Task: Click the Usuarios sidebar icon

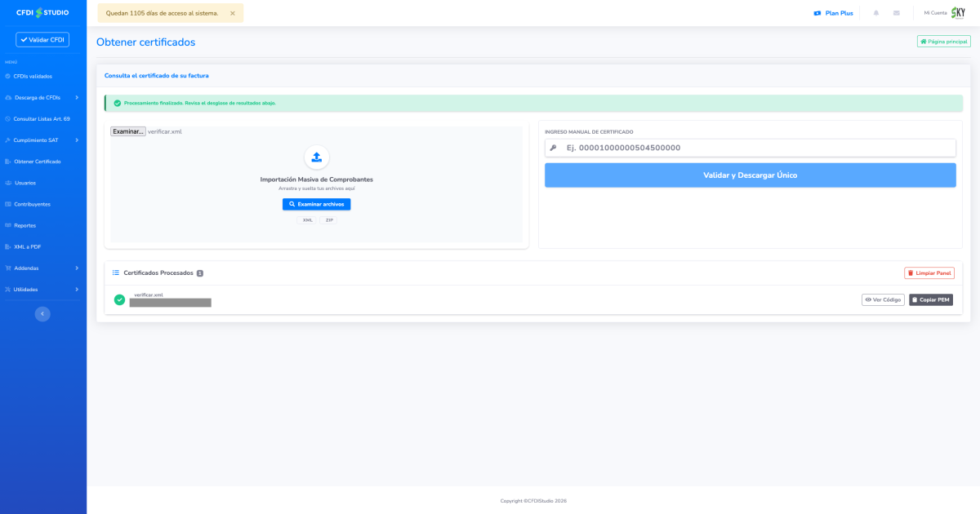Action: coord(8,183)
